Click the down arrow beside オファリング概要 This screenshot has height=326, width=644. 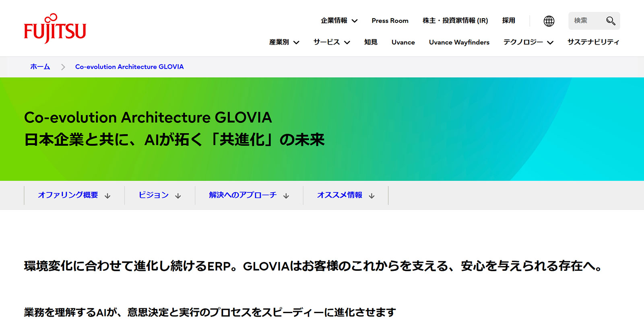coord(107,196)
